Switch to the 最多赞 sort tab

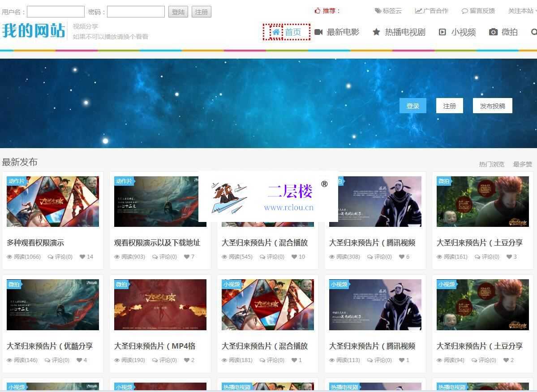[522, 164]
